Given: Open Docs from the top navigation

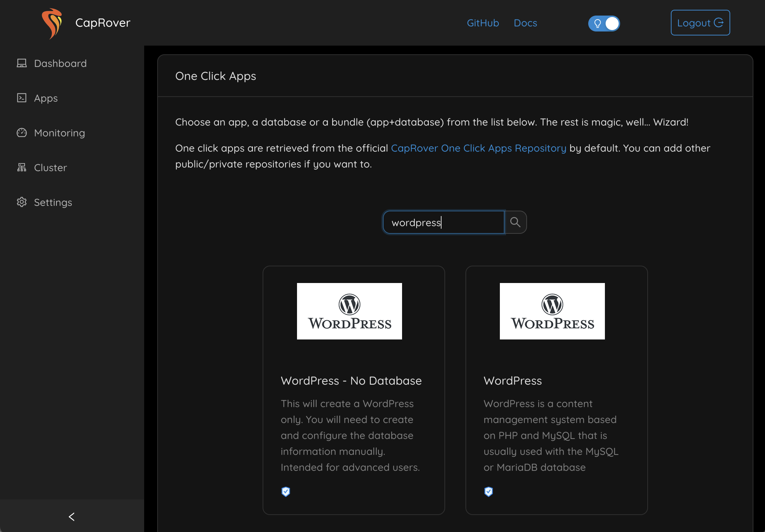Looking at the screenshot, I should [x=525, y=23].
